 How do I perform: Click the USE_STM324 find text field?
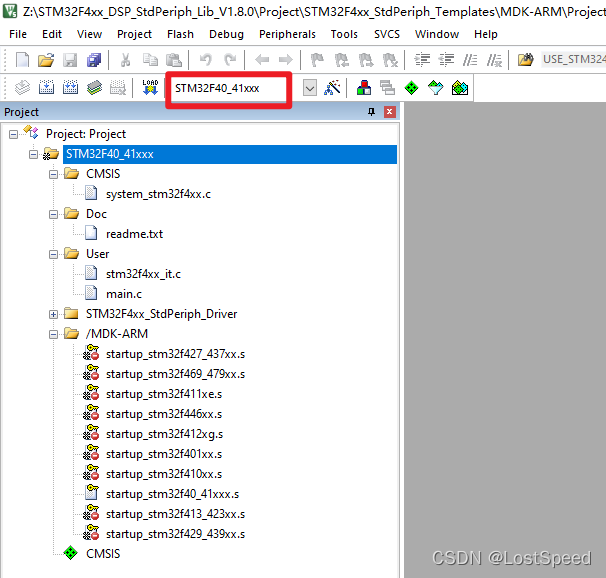574,60
